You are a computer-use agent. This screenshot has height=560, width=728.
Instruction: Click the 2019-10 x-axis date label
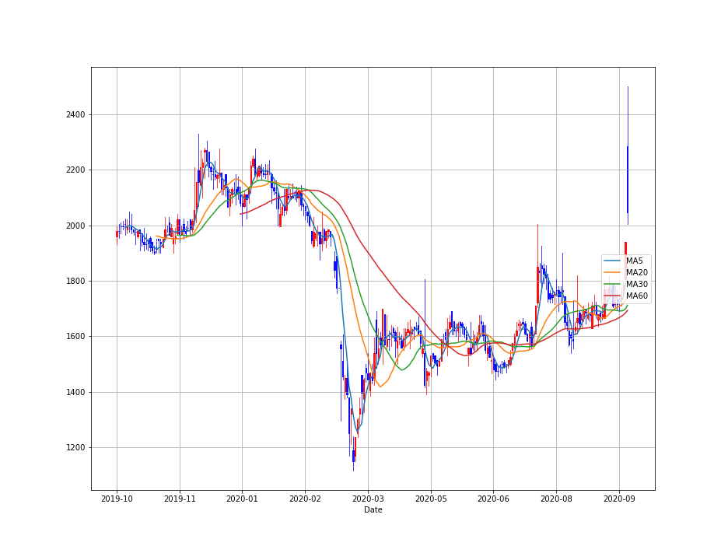click(117, 499)
